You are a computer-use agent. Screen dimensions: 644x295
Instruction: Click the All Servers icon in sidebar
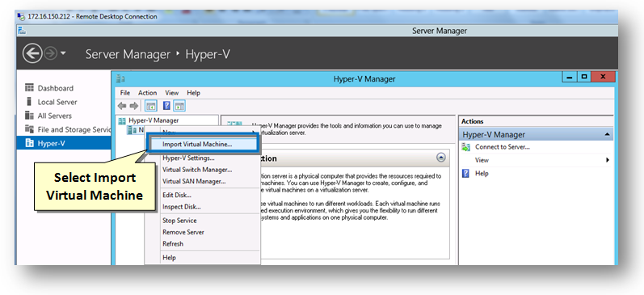(x=29, y=116)
